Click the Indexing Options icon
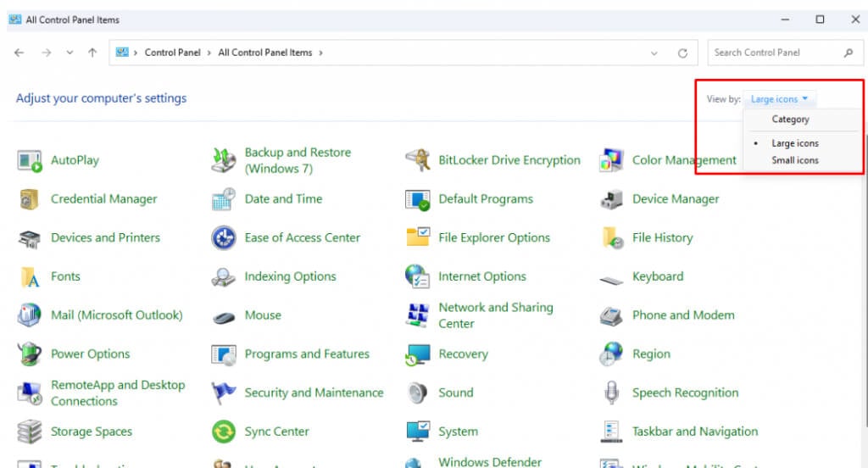The height and width of the screenshot is (468, 868). pos(224,277)
